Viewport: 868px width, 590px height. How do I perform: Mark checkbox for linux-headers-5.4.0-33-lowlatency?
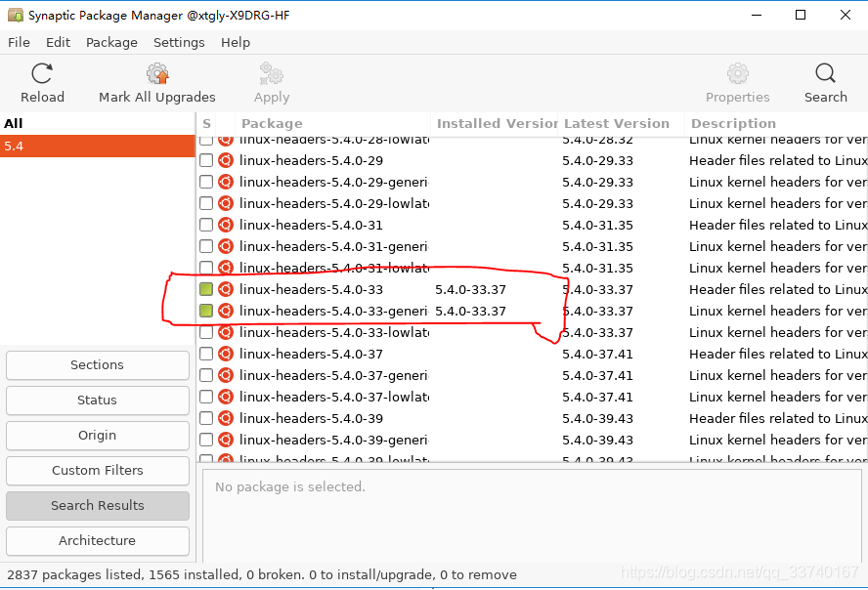click(x=206, y=332)
